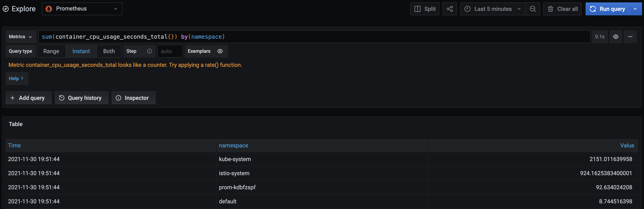Sort table by namespace column header
The width and height of the screenshot is (644, 209).
click(233, 145)
